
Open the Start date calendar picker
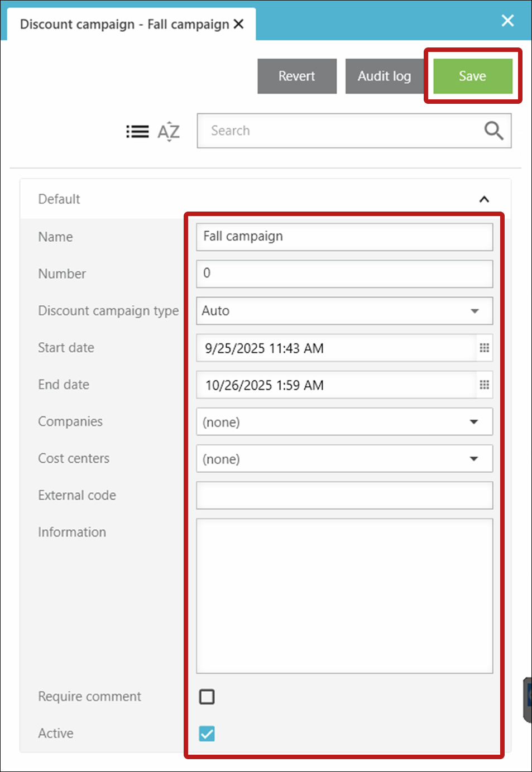click(484, 348)
